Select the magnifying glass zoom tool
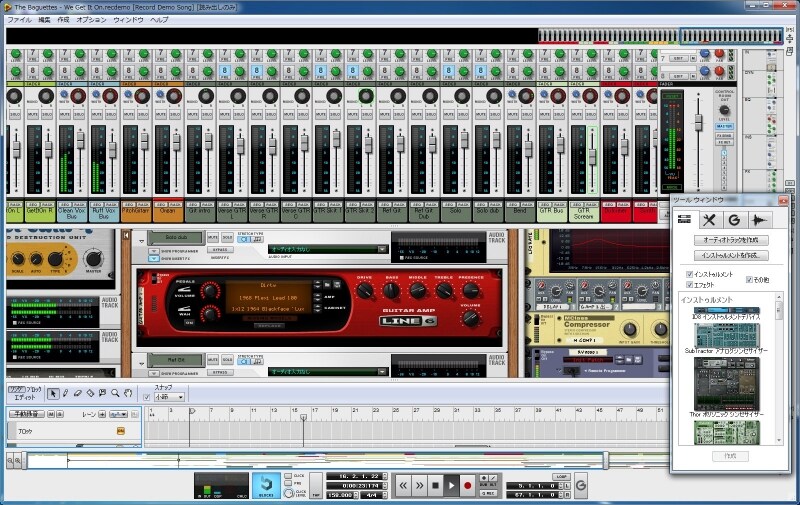This screenshot has height=505, width=800. [x=116, y=393]
